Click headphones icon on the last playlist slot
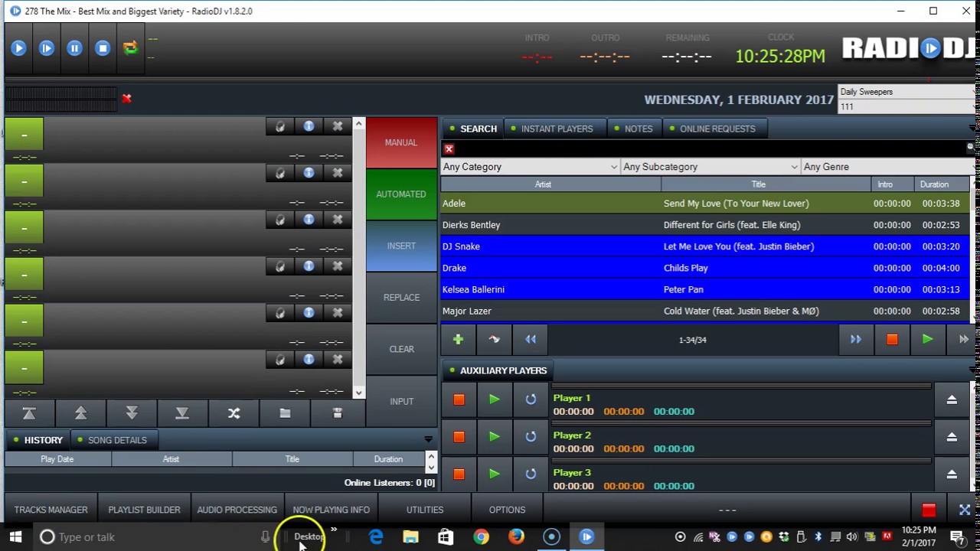 pos(280,360)
